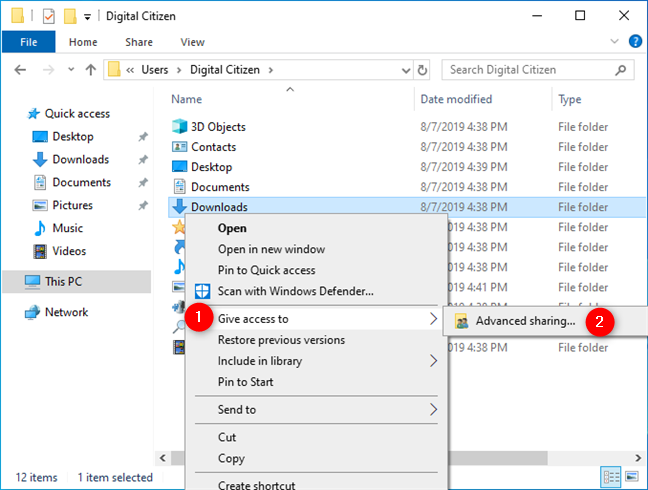Open Downloads in Quick access
Screen dimensions: 648x490
click(x=81, y=159)
